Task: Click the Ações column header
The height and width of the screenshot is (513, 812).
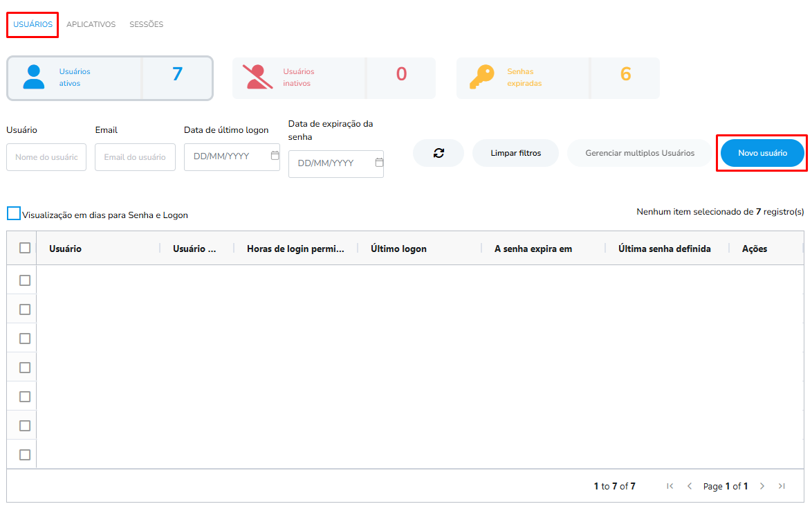Action: pyautogui.click(x=754, y=249)
